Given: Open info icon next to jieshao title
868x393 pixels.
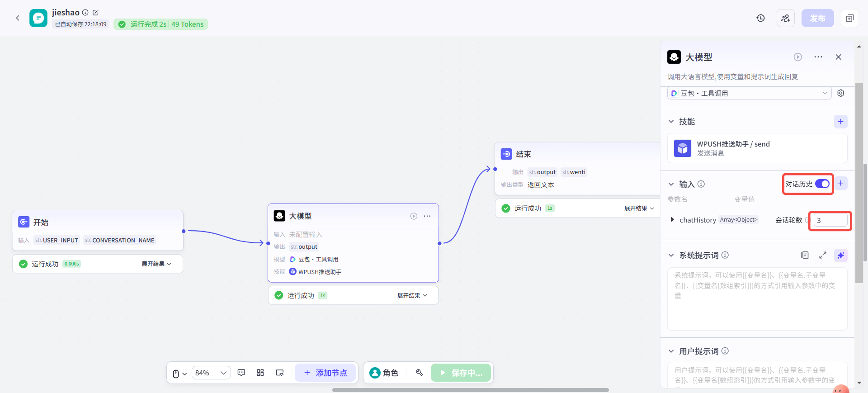Looking at the screenshot, I should [85, 13].
